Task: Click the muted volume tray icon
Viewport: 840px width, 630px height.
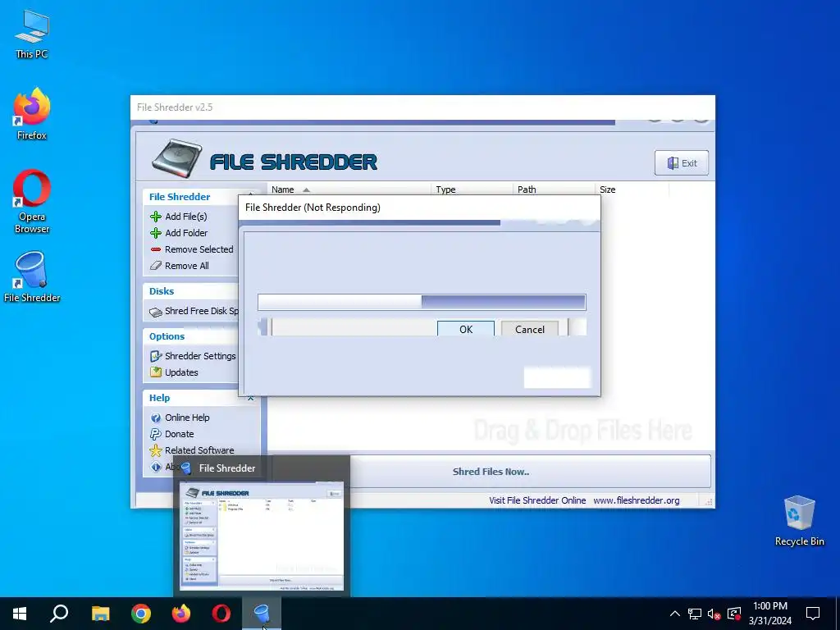Action: pos(714,614)
